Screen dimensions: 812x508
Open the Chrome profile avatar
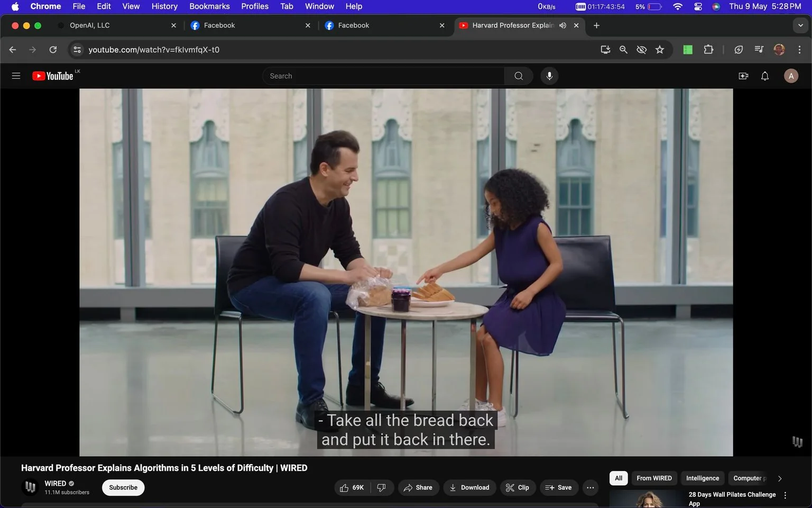(779, 50)
